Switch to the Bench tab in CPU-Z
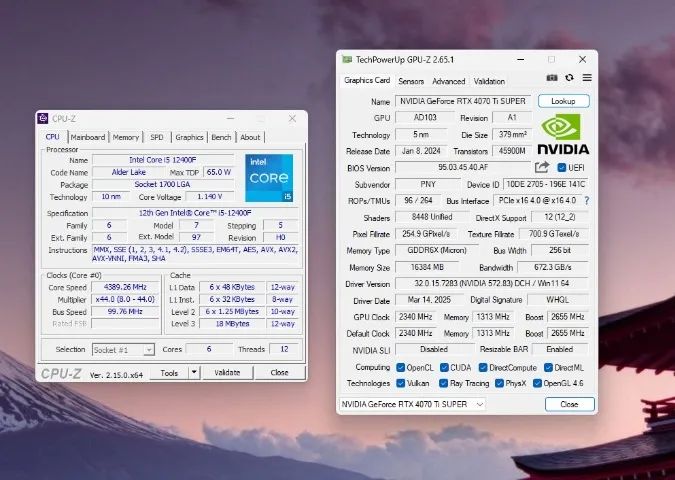 pos(221,137)
